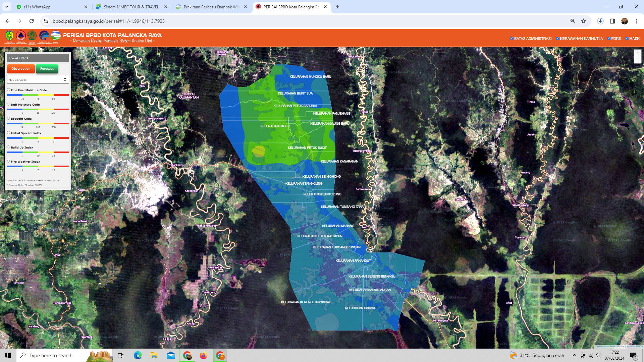Click the address bar URL
This screenshot has height=362, width=644.
[x=108, y=21]
